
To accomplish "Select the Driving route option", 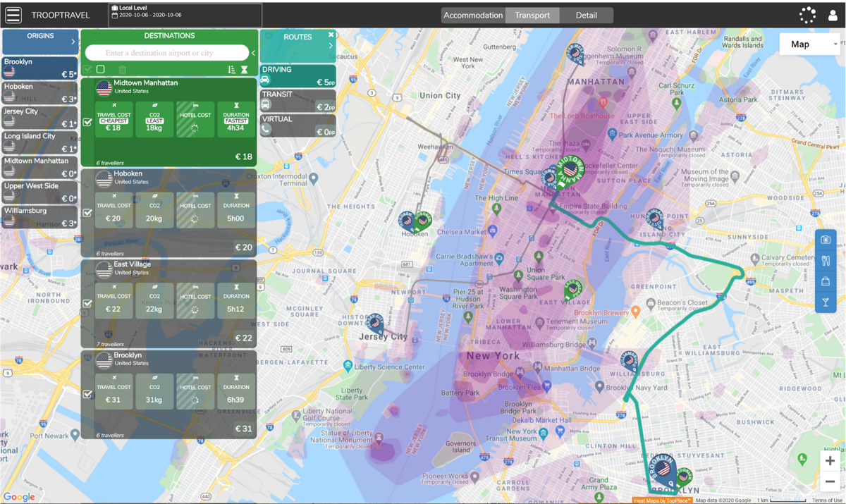I will click(298, 77).
